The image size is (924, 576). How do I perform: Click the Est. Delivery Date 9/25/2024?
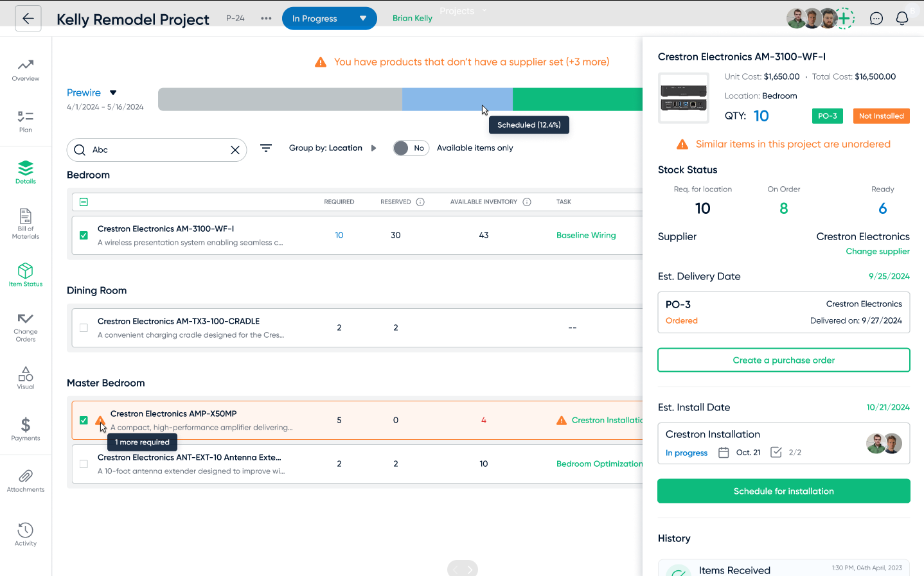(x=889, y=276)
